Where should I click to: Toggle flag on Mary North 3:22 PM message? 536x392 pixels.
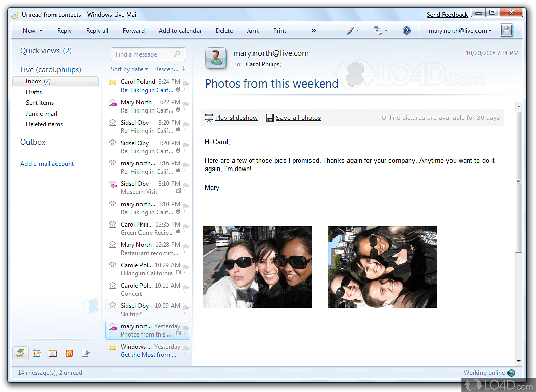[x=186, y=105]
